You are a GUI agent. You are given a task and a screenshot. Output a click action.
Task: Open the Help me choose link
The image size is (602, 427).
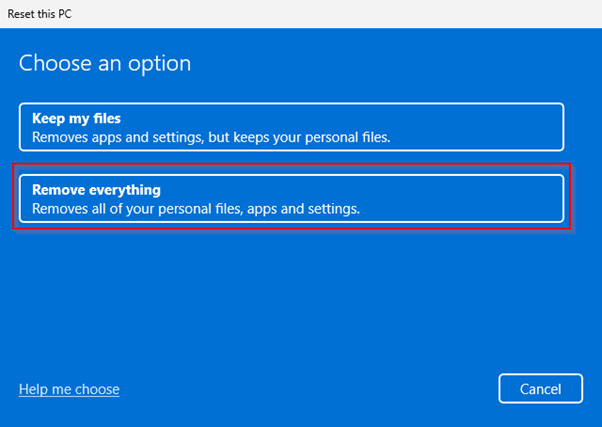(69, 389)
